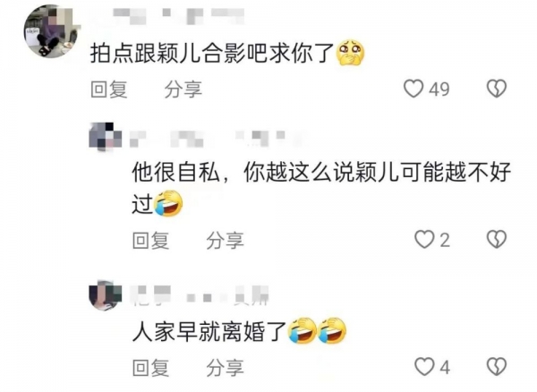Image resolution: width=537 pixels, height=392 pixels.
Task: Open blurred username above 人家早就离婚了
Action: tap(200, 295)
